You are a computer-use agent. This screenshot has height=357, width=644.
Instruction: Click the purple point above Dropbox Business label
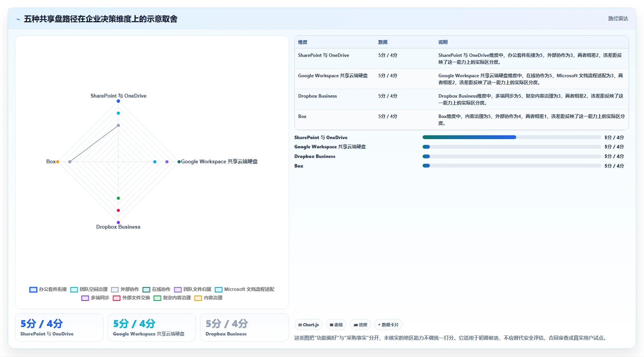point(118,223)
